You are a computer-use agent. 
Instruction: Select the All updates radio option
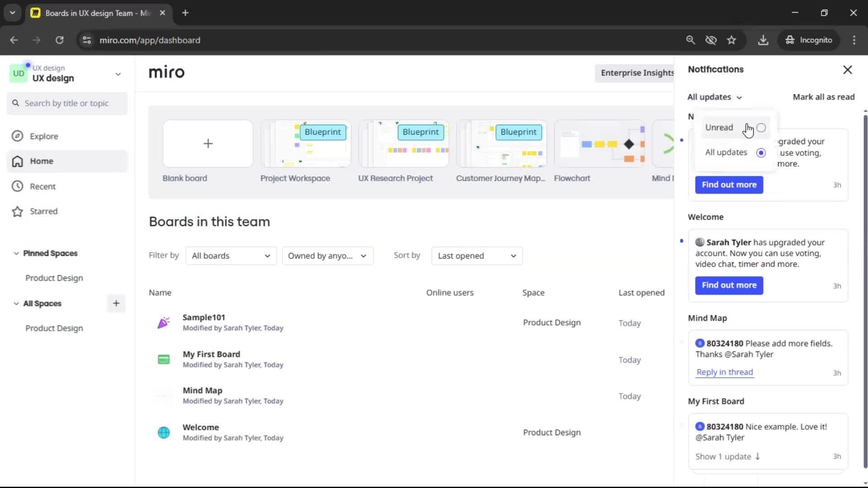[761, 153]
